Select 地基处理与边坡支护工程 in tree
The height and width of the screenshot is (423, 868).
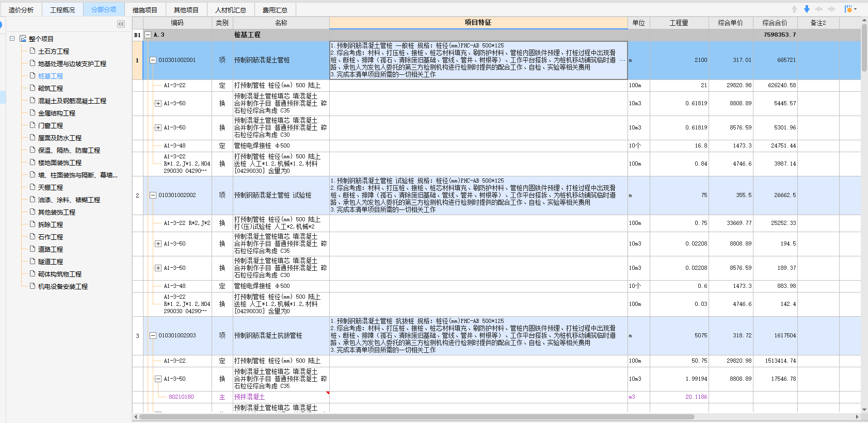coord(72,64)
